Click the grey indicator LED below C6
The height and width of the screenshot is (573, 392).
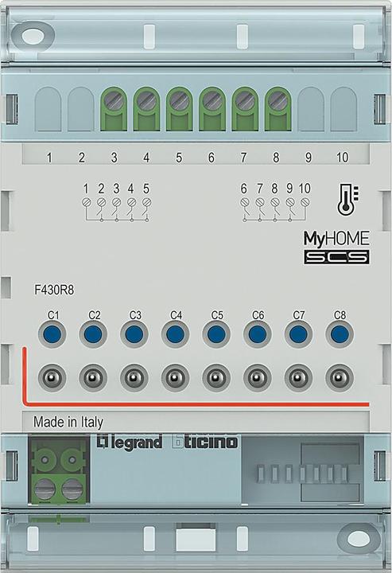point(258,377)
